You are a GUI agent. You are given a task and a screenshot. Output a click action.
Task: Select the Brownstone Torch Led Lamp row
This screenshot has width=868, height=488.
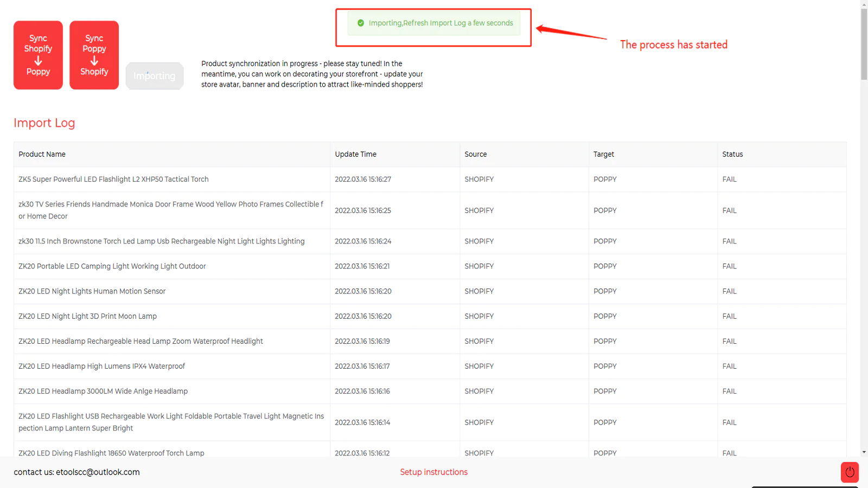point(430,241)
